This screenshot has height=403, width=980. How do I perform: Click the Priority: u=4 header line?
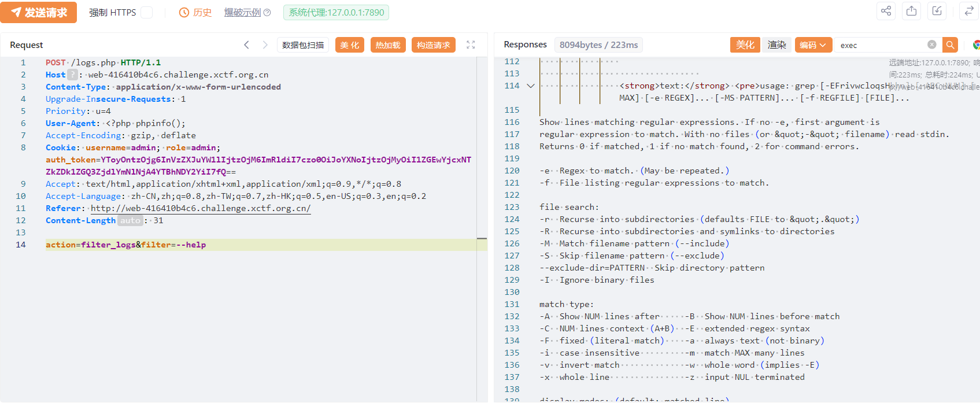pyautogui.click(x=78, y=111)
